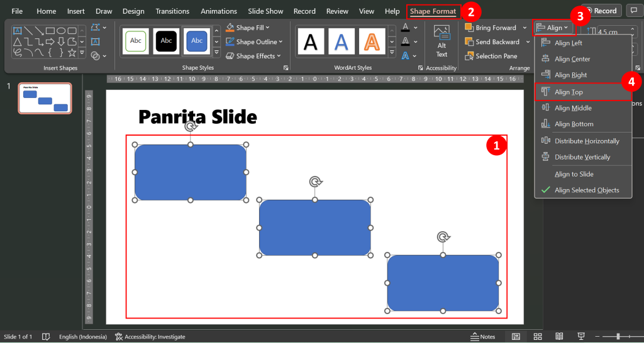
Task: Click the Align dropdown button in Arrange group
Action: pos(553,28)
